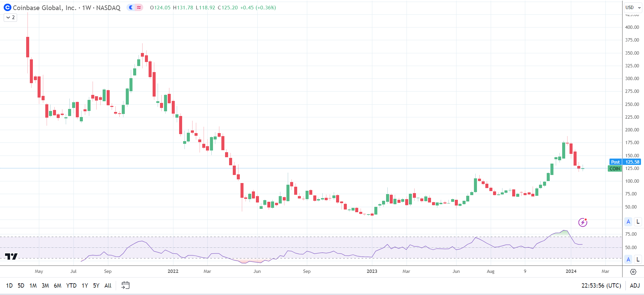Click the blue Post market price label
The image size is (644, 295).
[x=615, y=162]
